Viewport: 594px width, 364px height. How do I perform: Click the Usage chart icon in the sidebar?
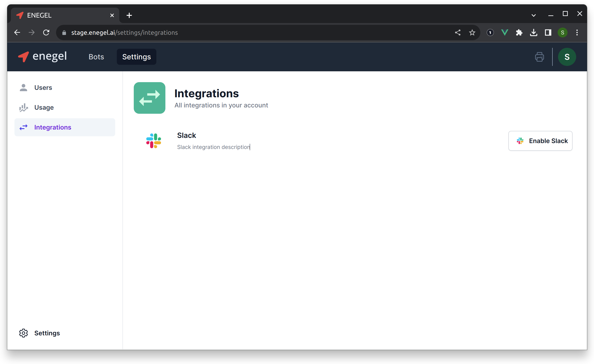click(23, 107)
